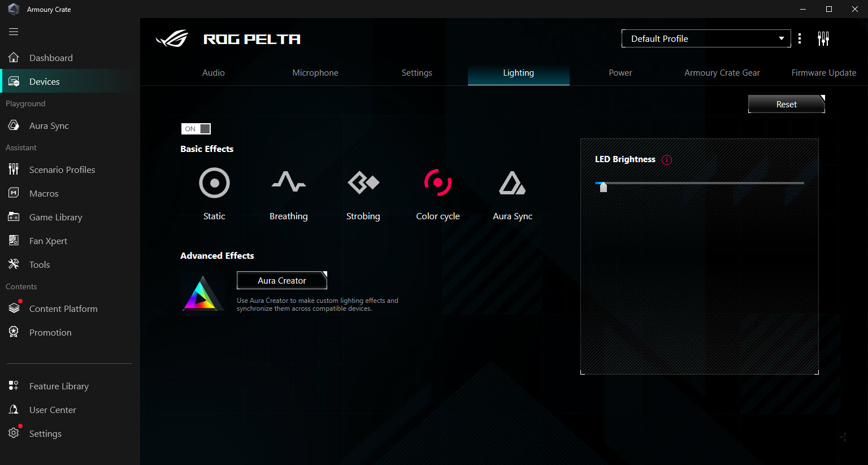Turn off the lighting ON switch

pyautogui.click(x=196, y=129)
